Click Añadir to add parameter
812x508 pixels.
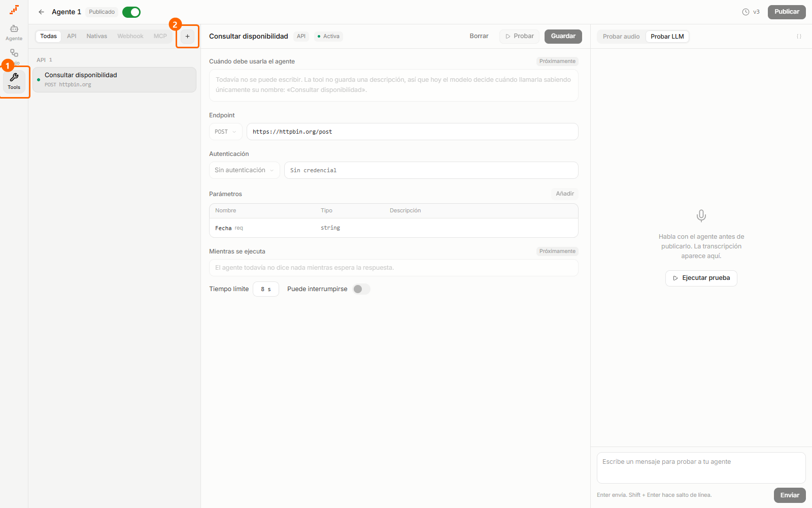point(565,194)
